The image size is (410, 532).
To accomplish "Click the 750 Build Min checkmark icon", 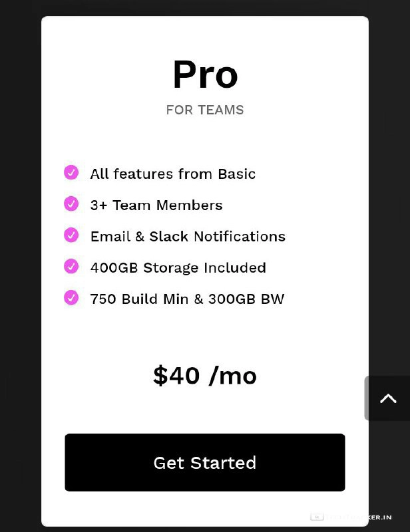I will tap(71, 298).
